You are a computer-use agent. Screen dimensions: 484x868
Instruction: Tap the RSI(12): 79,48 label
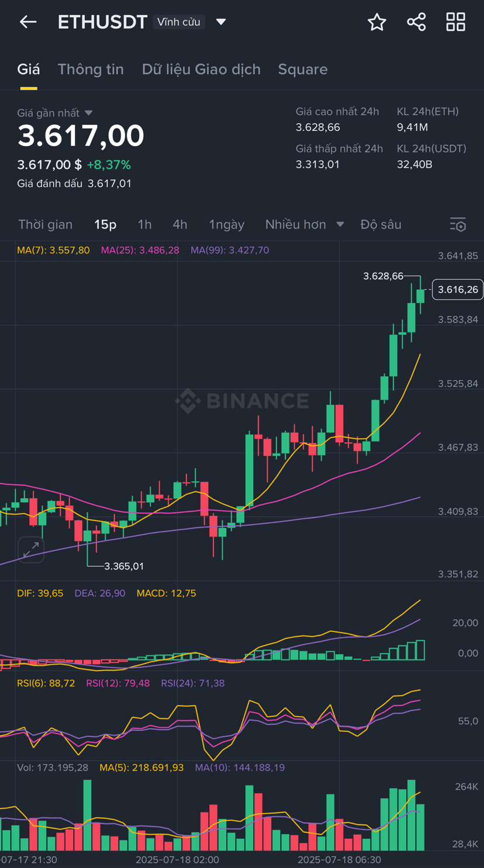[117, 683]
